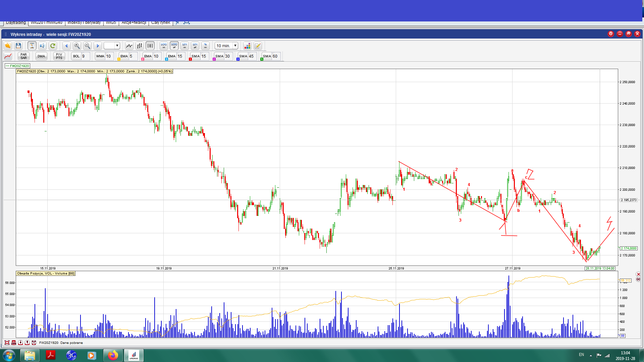Image resolution: width=644 pixels, height=362 pixels.
Task: Click the refresh chart green arrow
Action: (53, 46)
